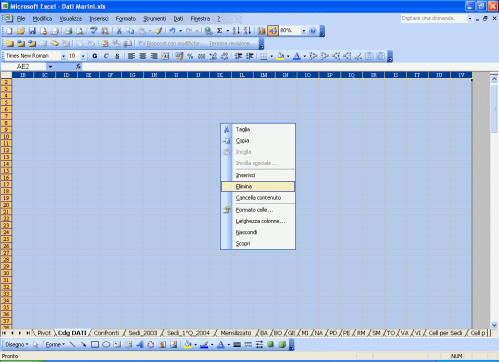Screen dimensions: 499x362
Task: Click the Merge and Center icon
Action: click(165, 56)
